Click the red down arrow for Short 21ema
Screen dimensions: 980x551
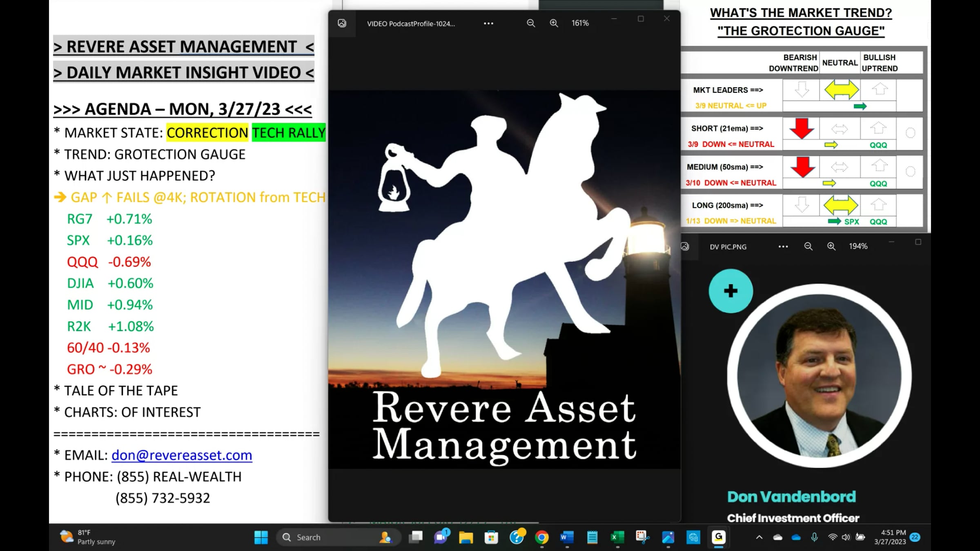(x=801, y=129)
